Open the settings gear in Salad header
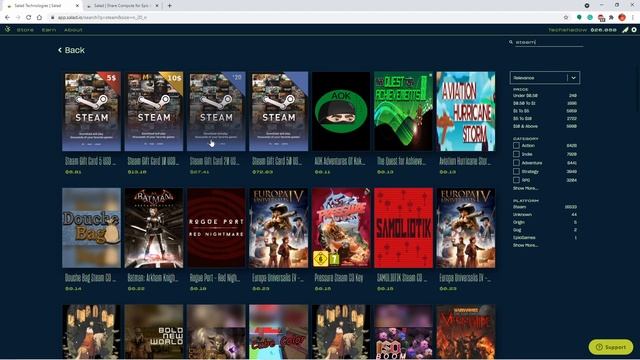This screenshot has width=640, height=360. pyautogui.click(x=634, y=30)
